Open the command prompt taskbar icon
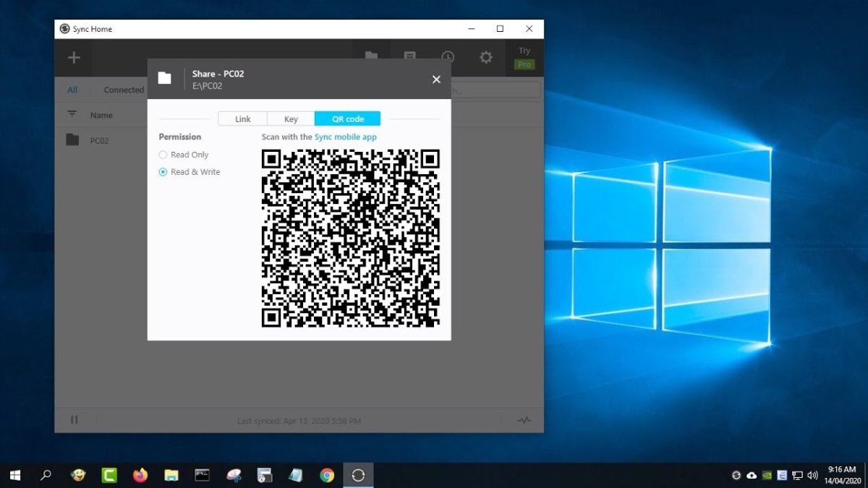Image resolution: width=868 pixels, height=488 pixels. 203,475
